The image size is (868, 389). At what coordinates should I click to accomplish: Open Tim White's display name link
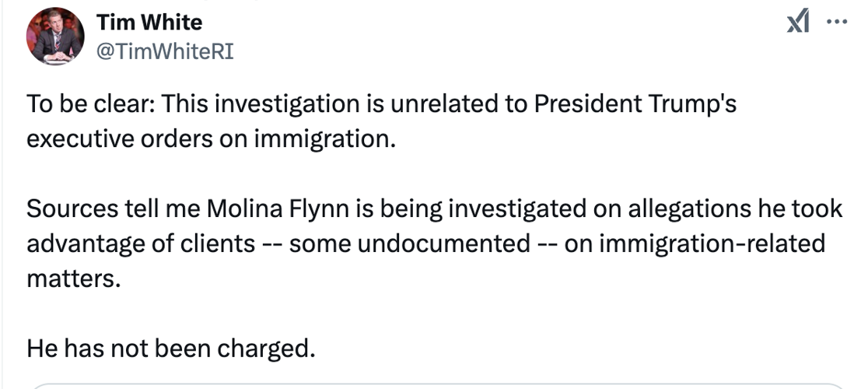point(149,23)
